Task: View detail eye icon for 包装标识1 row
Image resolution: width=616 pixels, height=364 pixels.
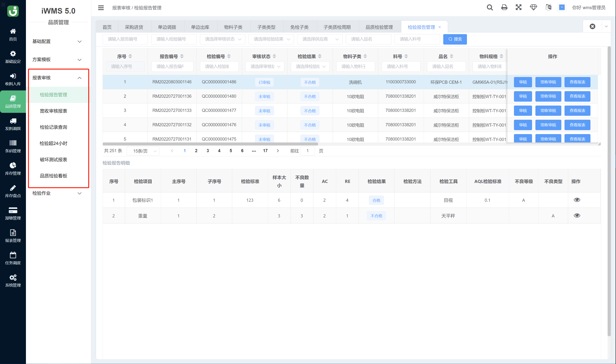Action: click(x=577, y=200)
